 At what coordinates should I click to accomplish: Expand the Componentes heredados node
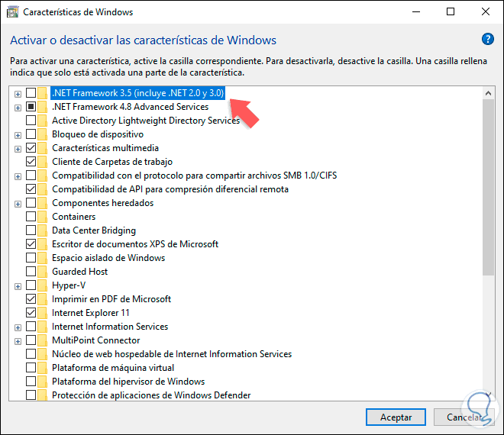click(18, 204)
